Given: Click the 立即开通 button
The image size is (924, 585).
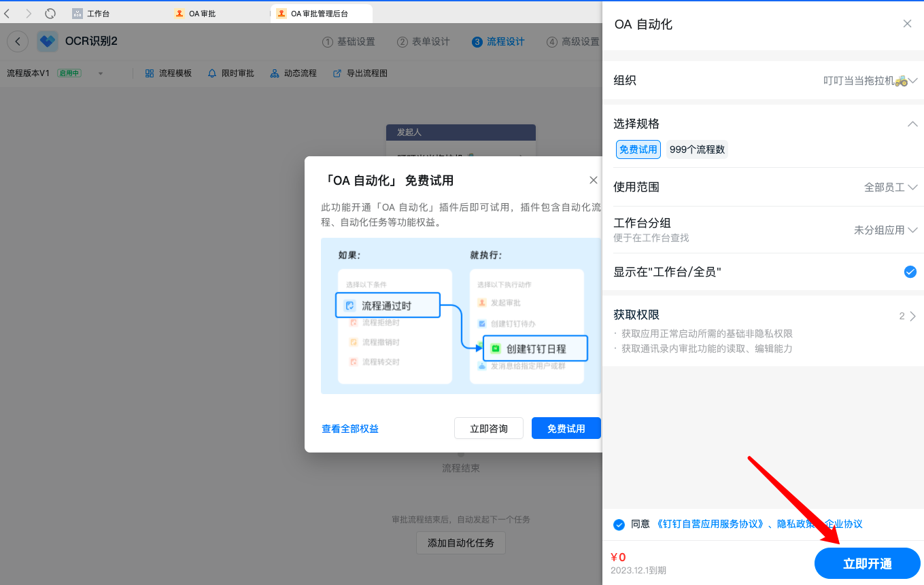Looking at the screenshot, I should (867, 563).
